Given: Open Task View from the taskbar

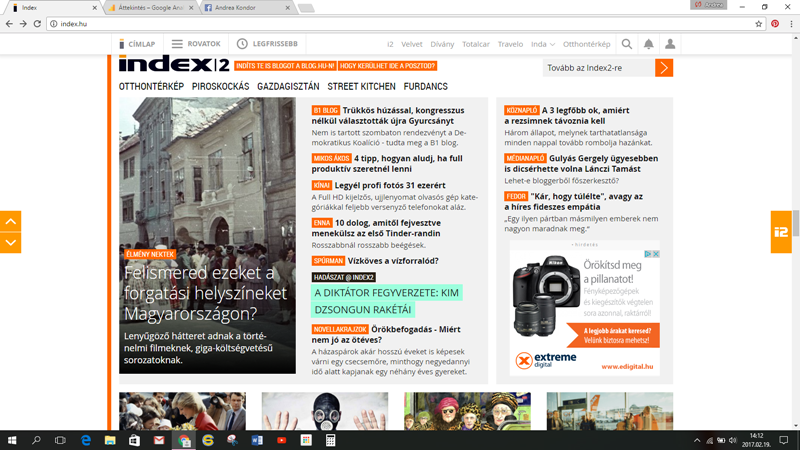Looking at the screenshot, I should coord(60,440).
